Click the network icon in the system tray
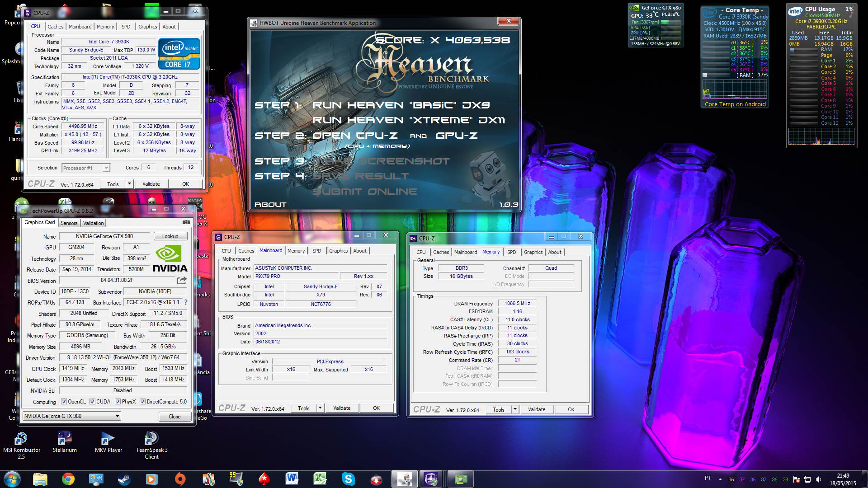The image size is (868, 488). 807,479
